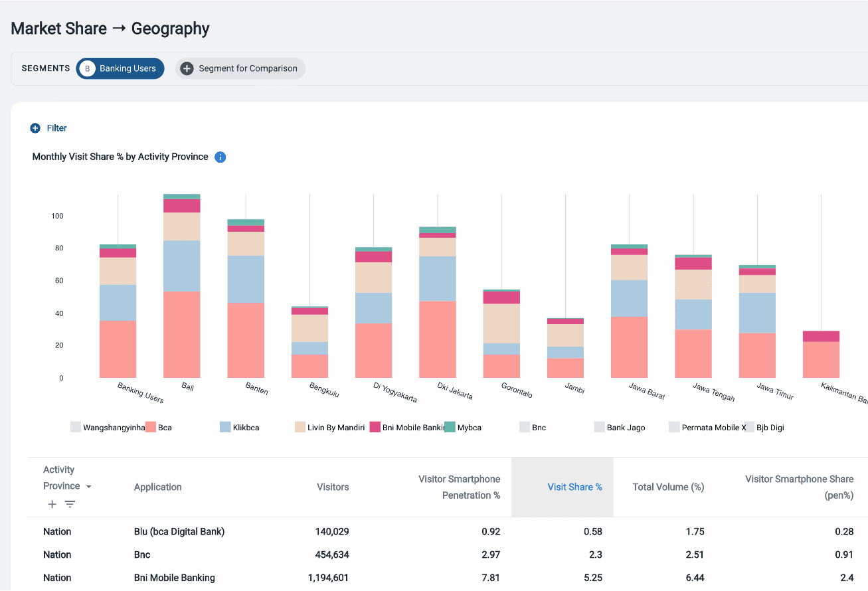Expand the Activity Province dropdown arrow
The image size is (868, 591).
click(x=89, y=487)
